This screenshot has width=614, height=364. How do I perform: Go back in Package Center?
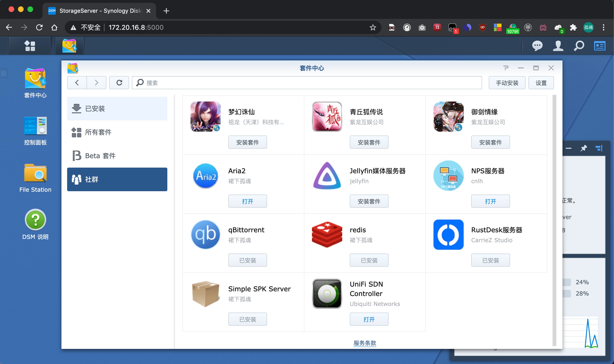[77, 83]
